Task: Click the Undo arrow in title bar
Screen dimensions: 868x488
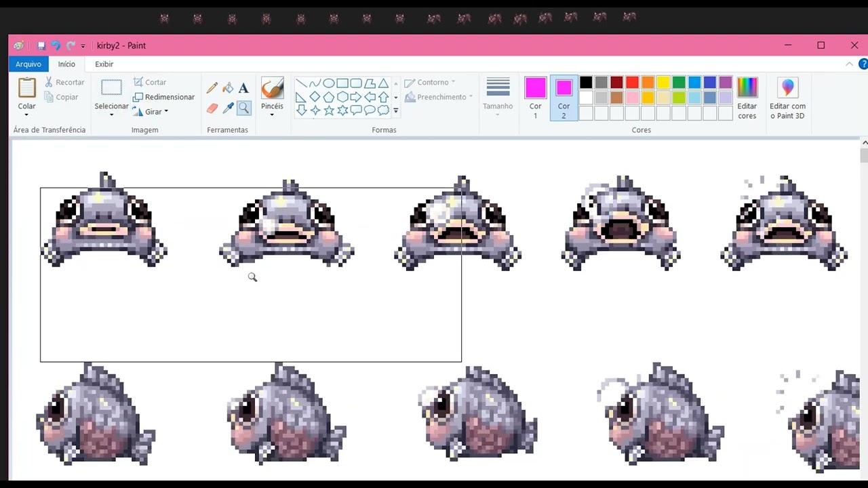Action: tap(56, 45)
